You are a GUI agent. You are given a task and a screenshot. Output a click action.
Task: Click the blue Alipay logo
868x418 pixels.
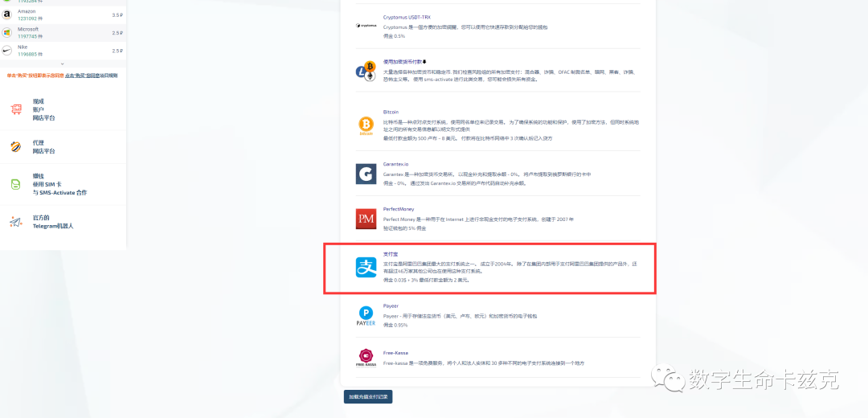(x=366, y=268)
